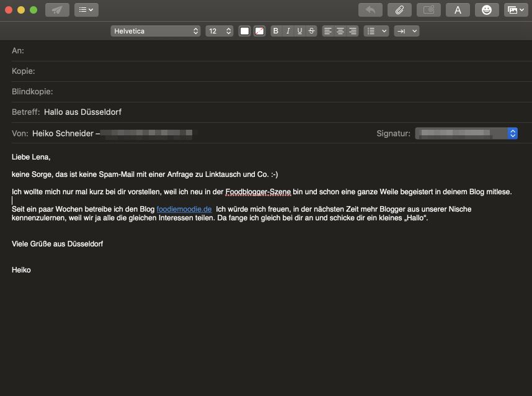Center align the message text
The width and height of the screenshot is (532, 396).
[x=340, y=30]
